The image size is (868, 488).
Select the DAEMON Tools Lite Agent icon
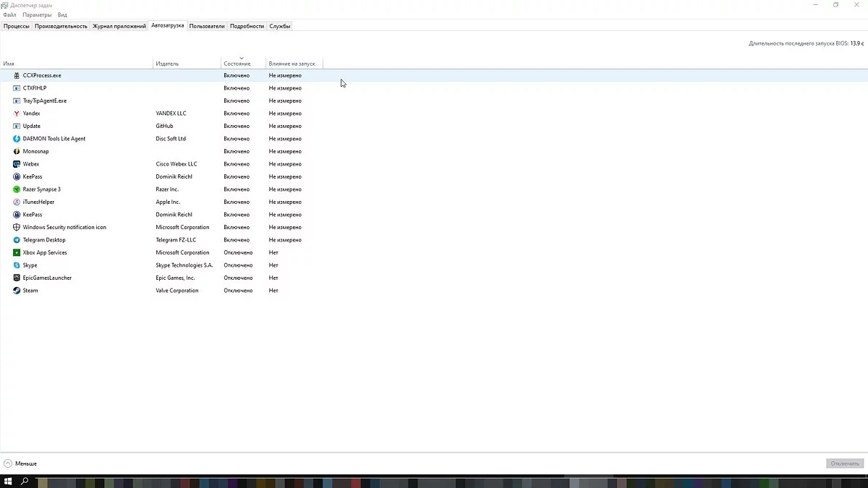click(17, 139)
